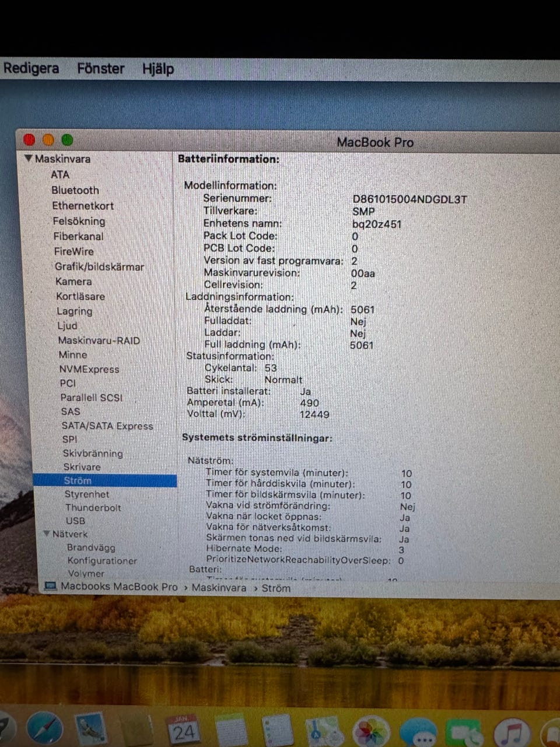Select Brandvägg under Nätverk

(x=91, y=547)
